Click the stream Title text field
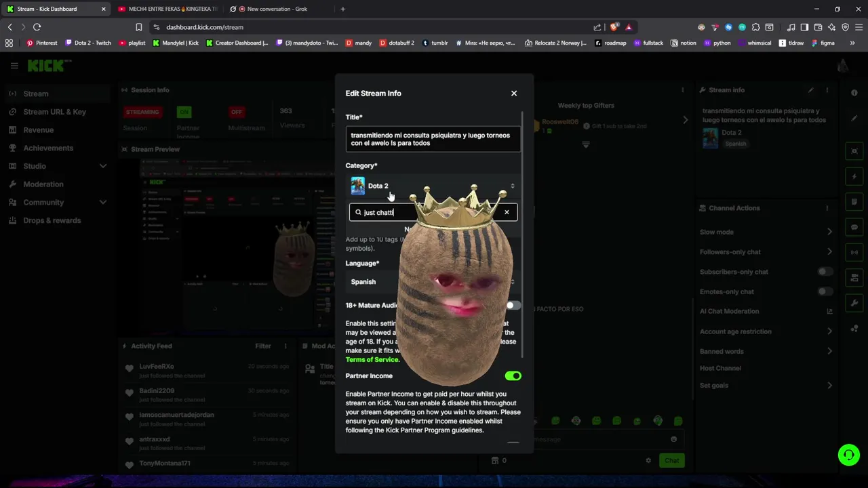Viewport: 868px width, 488px height. (433, 139)
